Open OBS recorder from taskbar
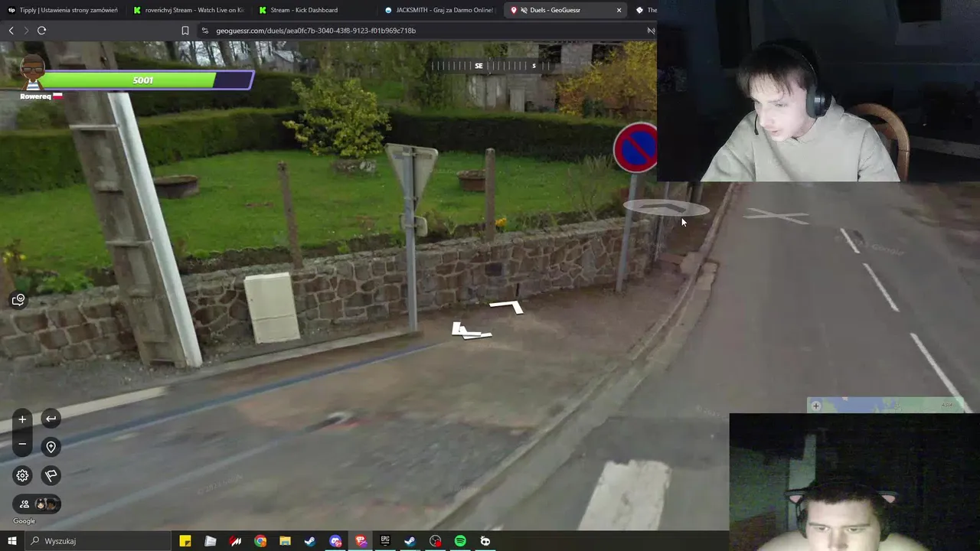The image size is (980, 551). coord(436,541)
